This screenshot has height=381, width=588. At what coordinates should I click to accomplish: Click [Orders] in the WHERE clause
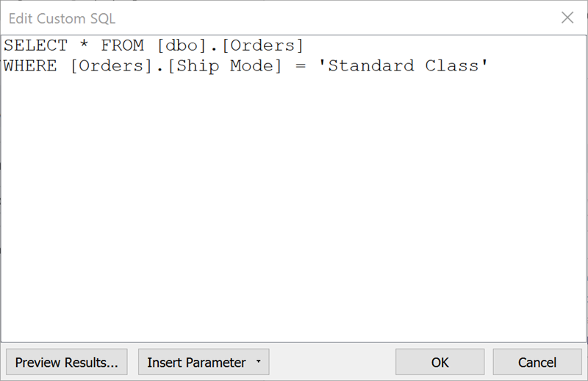[109, 66]
